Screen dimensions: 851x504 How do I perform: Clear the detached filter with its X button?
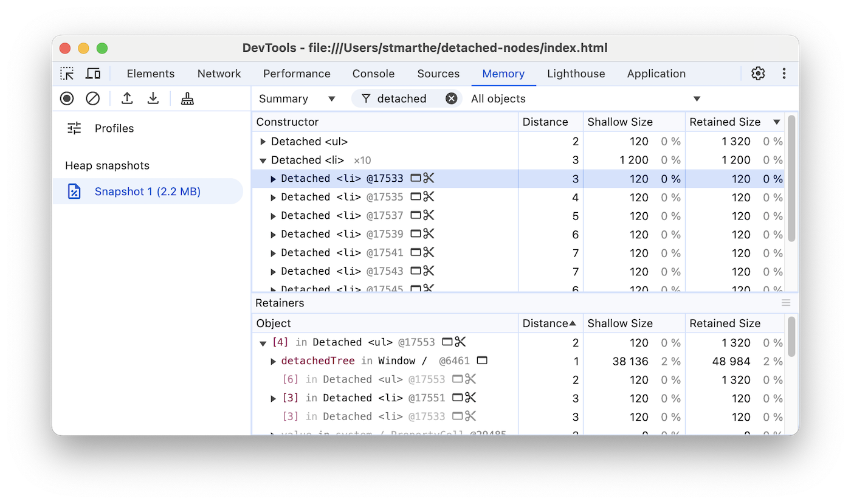point(451,98)
